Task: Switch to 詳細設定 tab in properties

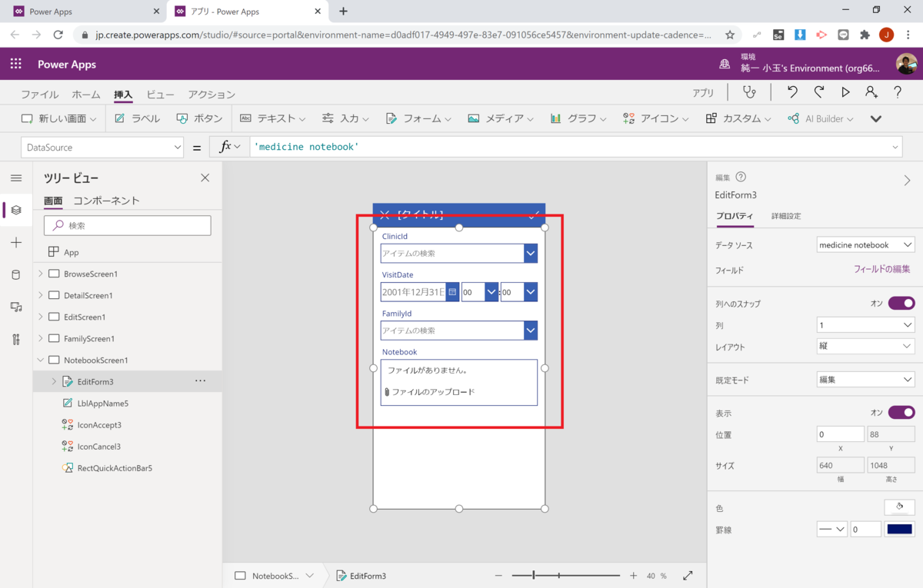Action: point(786,216)
